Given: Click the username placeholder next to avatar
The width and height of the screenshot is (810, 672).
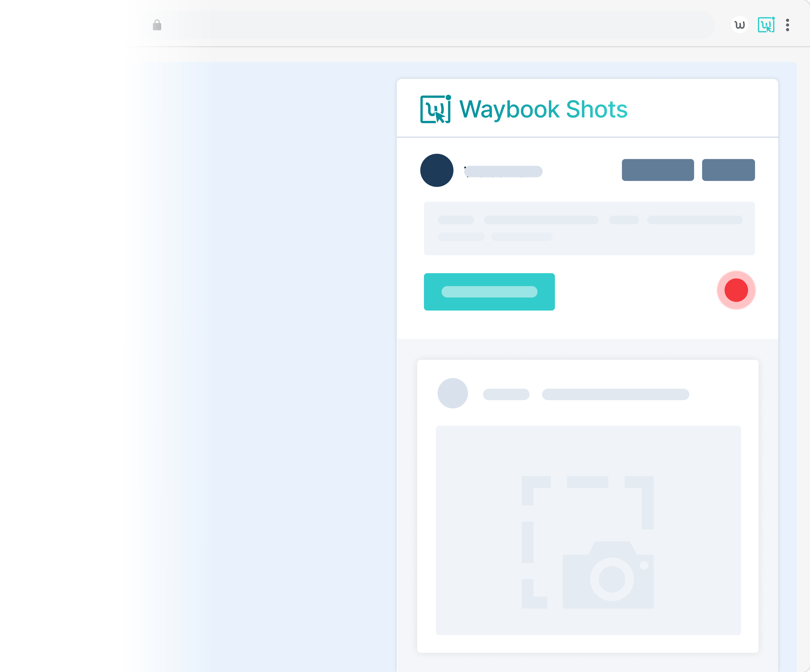Looking at the screenshot, I should [x=503, y=172].
